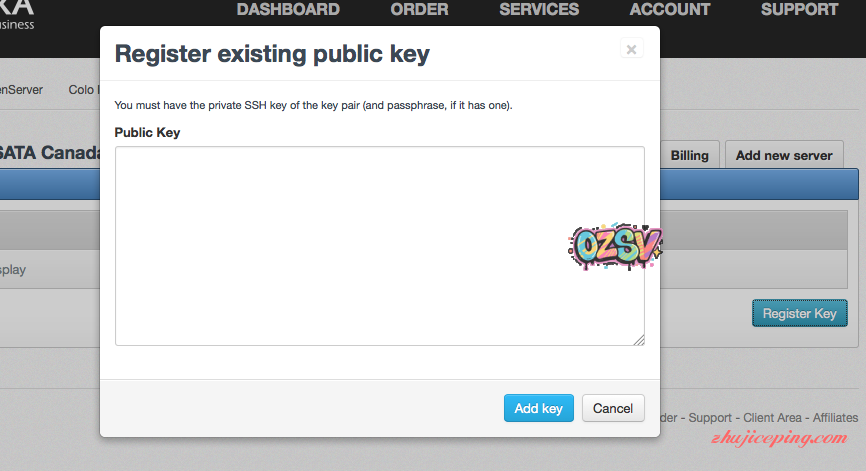866x471 pixels.
Task: Switch to the partially hidden XenServer tab
Action: tap(22, 89)
